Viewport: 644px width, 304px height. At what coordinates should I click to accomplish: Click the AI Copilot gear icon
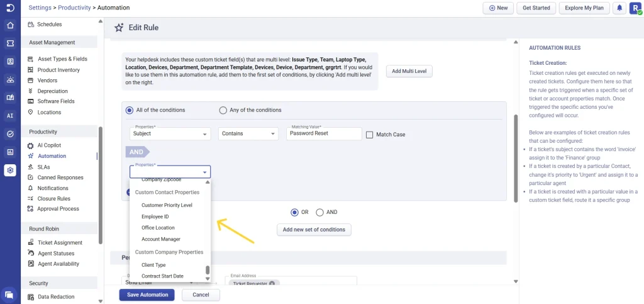30,145
